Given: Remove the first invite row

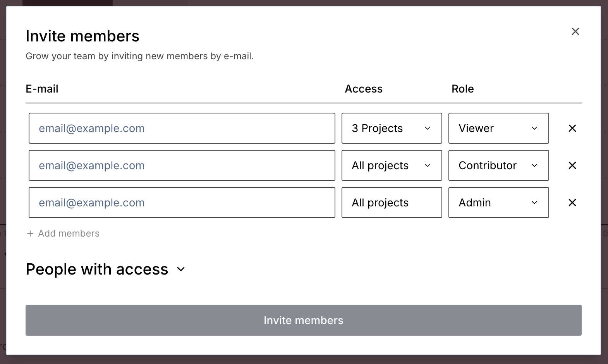Looking at the screenshot, I should (572, 128).
